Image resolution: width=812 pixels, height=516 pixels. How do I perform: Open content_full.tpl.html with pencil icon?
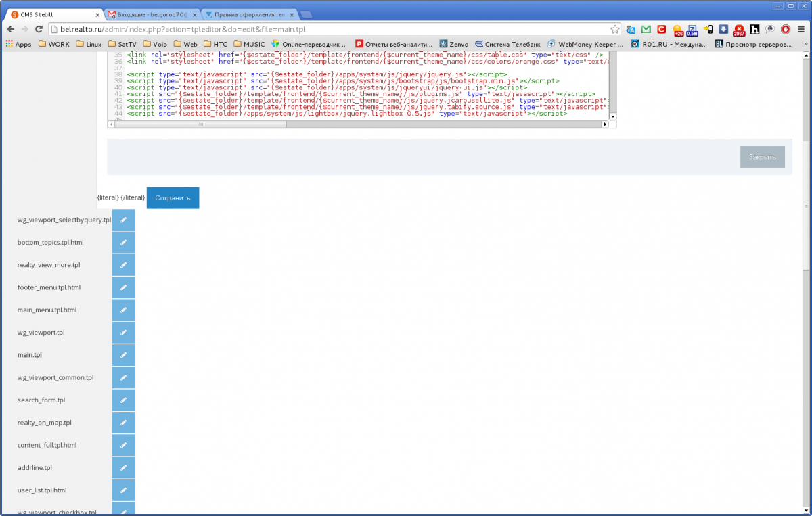pos(124,446)
